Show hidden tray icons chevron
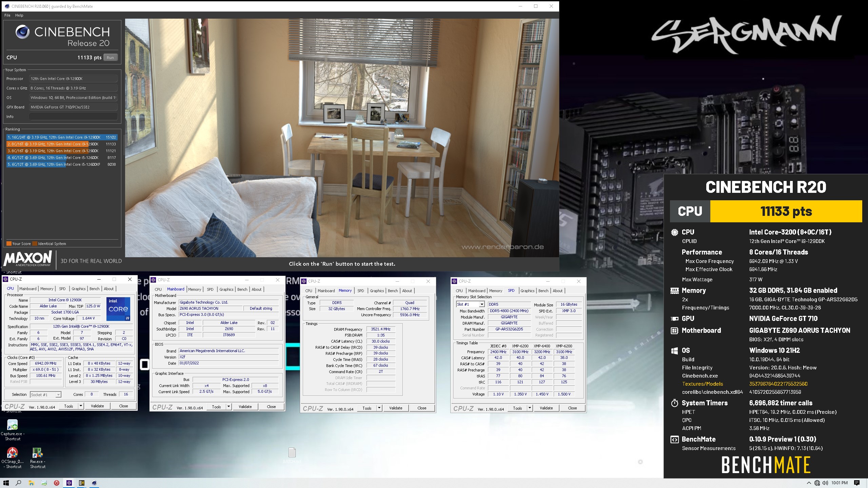Screen dimensions: 868x488 pyautogui.click(x=809, y=483)
